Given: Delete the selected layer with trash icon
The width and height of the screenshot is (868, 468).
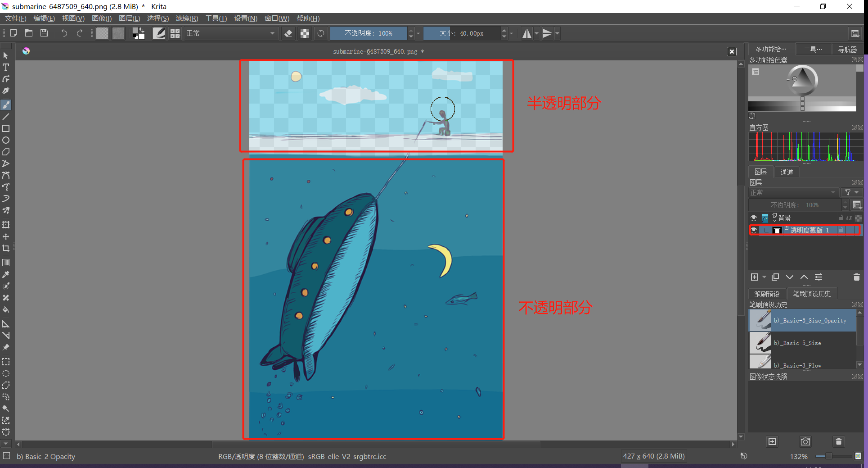Looking at the screenshot, I should pos(856,277).
